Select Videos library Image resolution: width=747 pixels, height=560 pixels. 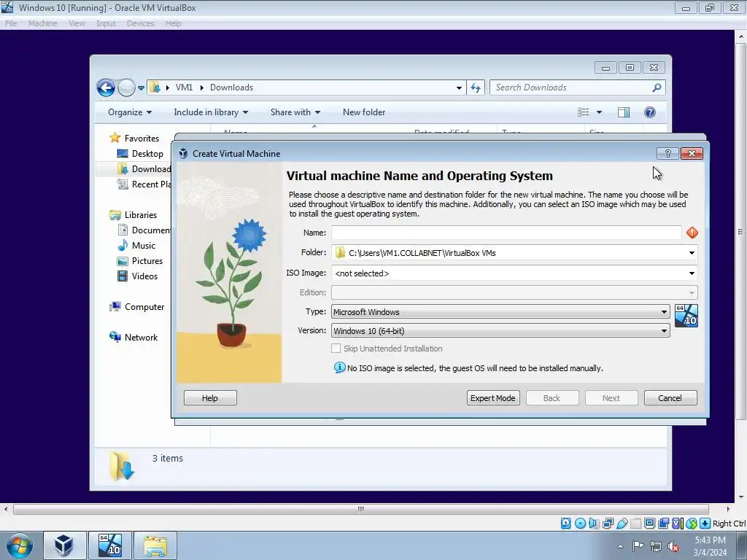pos(138,276)
